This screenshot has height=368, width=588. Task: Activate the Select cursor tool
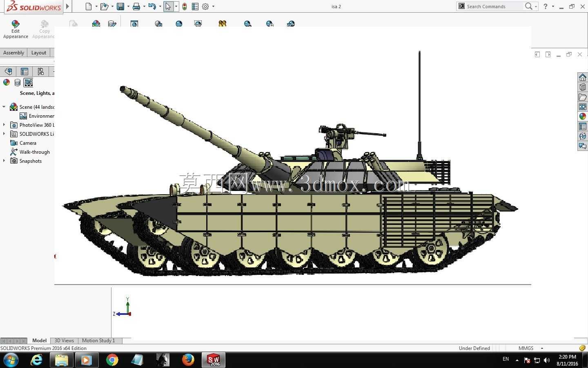point(168,7)
